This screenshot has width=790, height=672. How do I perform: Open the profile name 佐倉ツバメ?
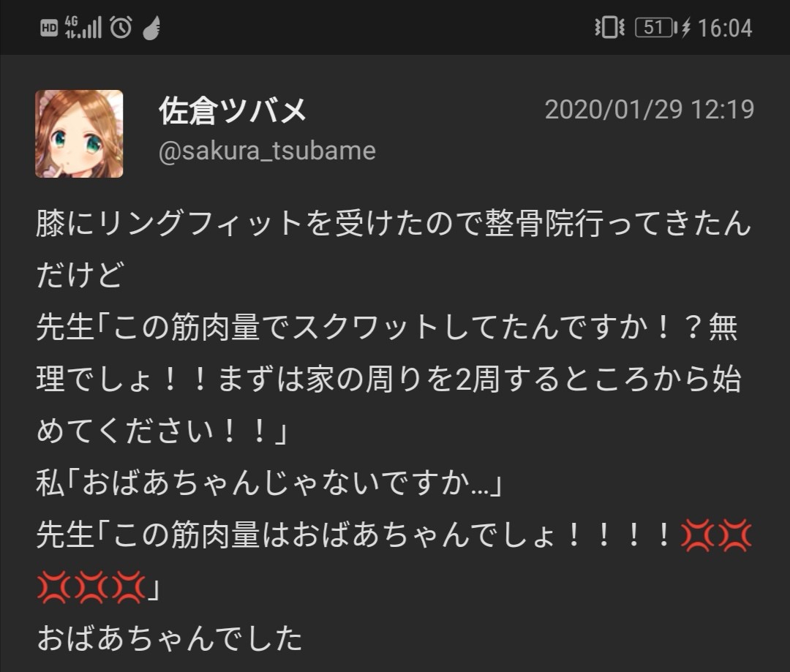(233, 110)
